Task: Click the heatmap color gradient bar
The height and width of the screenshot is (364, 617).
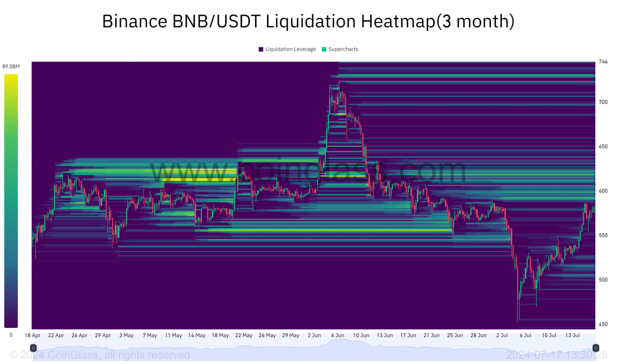Action: click(x=11, y=201)
